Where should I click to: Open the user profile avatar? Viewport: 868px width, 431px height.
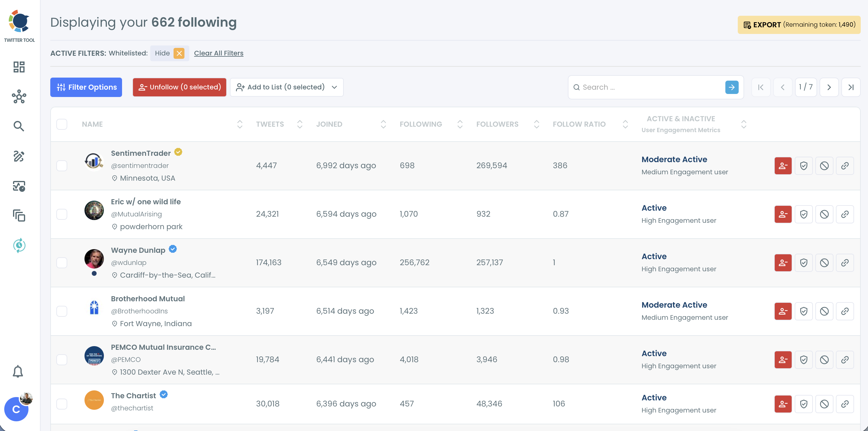(x=17, y=409)
